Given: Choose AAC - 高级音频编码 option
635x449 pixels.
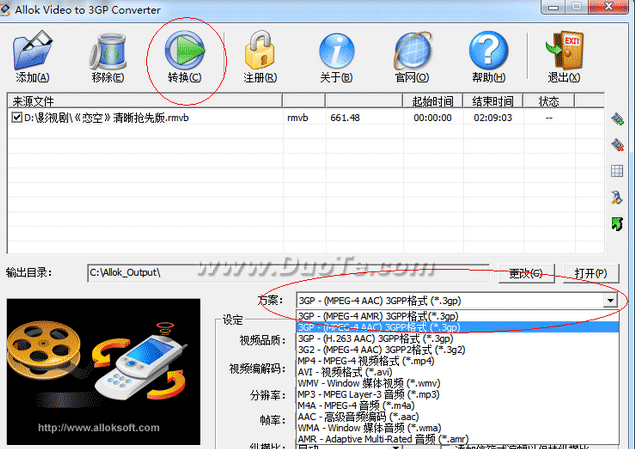Looking at the screenshot, I should [458, 417].
